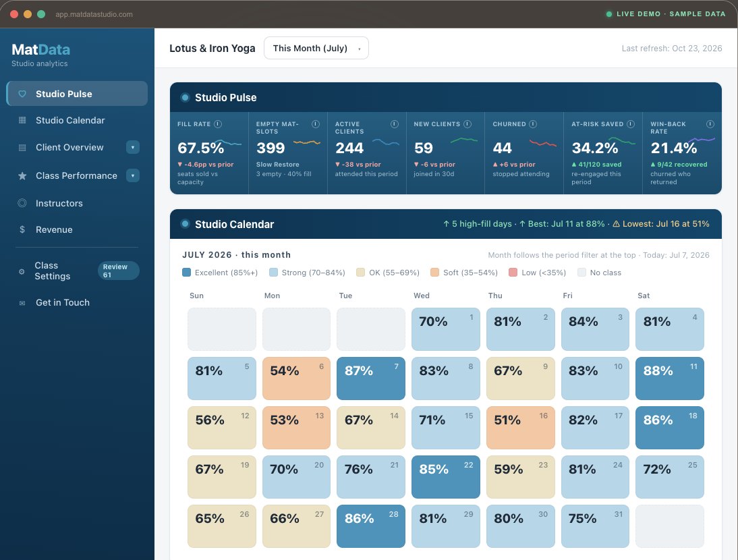
Task: Open the Empty Mat-Slots info icon
Action: pos(315,123)
